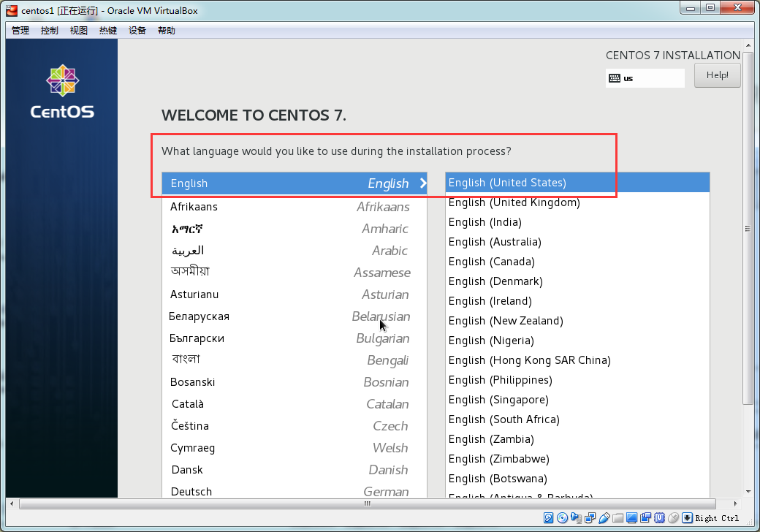Viewport: 760px width, 532px height.
Task: Click the CentOS logo in the sidebar
Action: coord(63,91)
